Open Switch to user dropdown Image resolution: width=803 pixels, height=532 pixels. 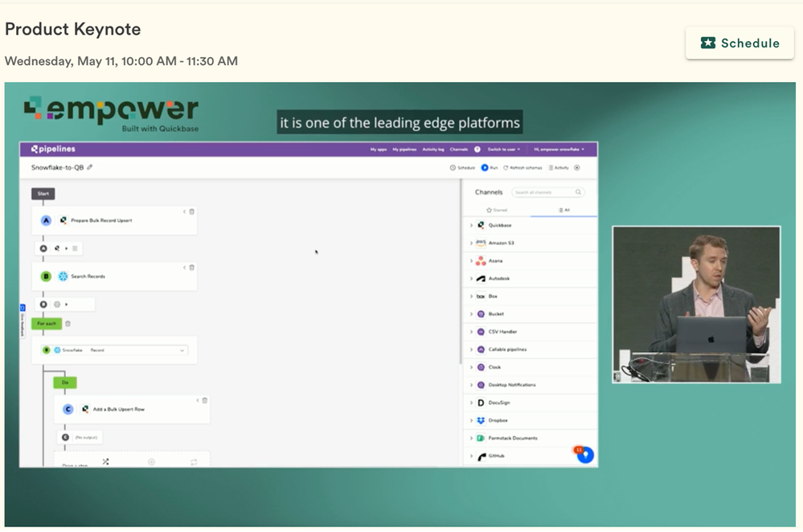coord(503,149)
